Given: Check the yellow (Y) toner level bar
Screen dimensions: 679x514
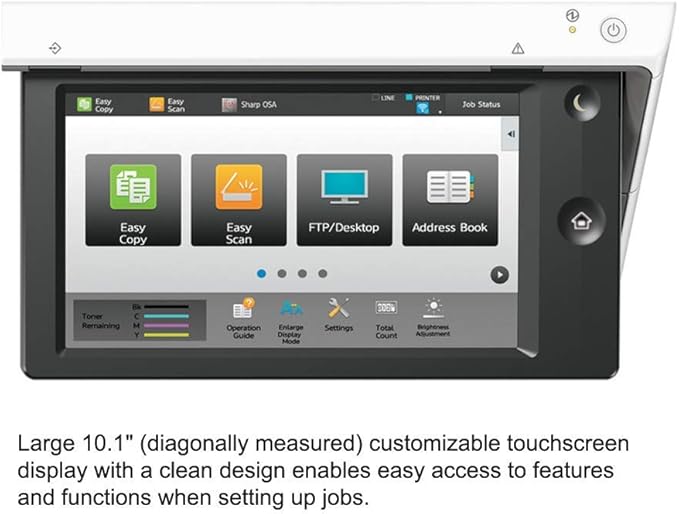Looking at the screenshot, I should [166, 335].
